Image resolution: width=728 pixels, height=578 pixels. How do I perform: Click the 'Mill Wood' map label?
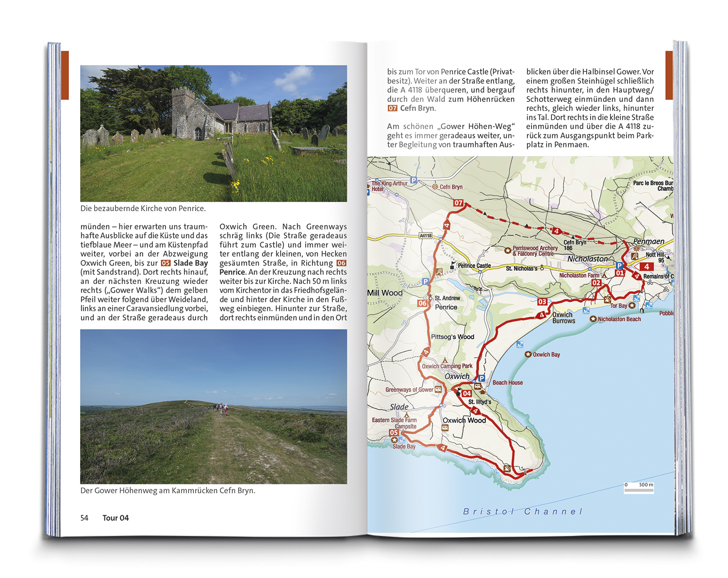385,293
